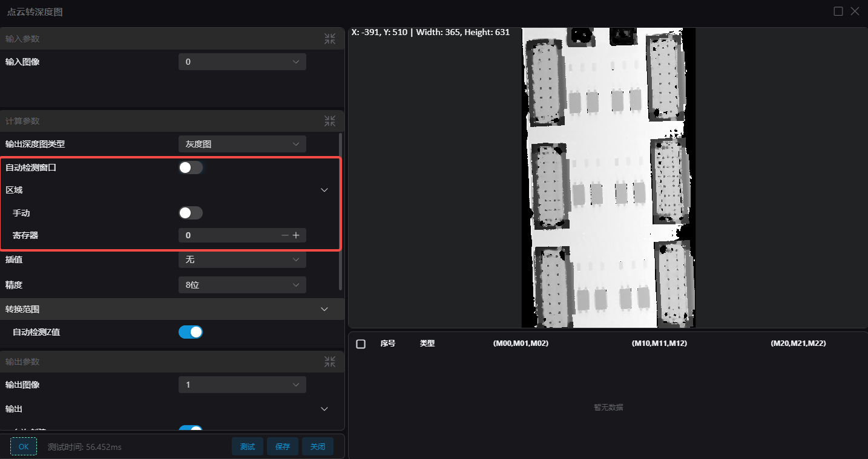
Task: Click the 保存 button
Action: (x=283, y=446)
